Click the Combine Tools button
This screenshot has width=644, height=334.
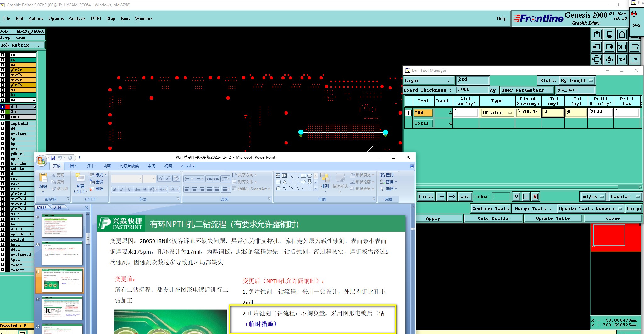click(491, 209)
